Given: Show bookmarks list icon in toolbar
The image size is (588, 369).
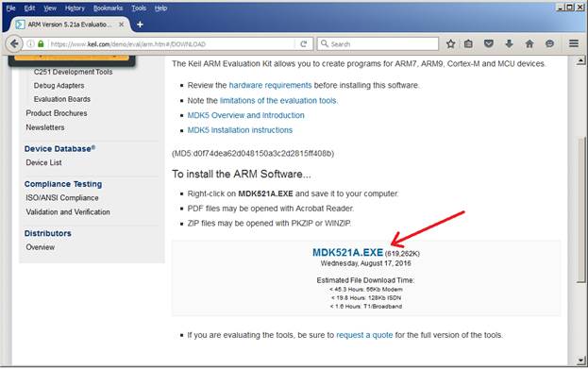Looking at the screenshot, I should 468,43.
